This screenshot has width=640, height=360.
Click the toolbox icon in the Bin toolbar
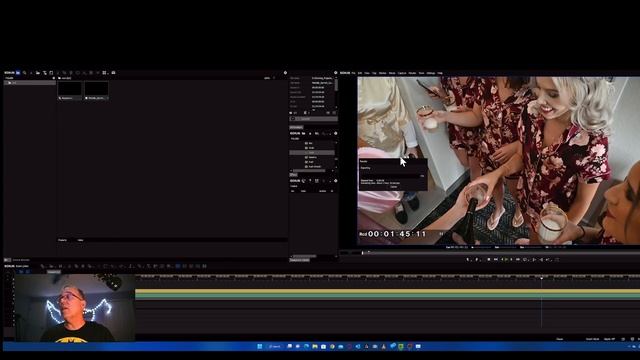click(113, 73)
